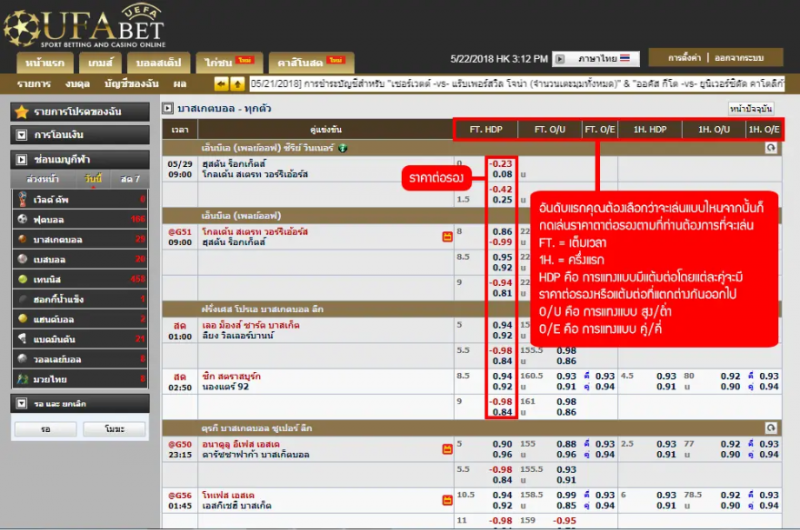
Task: Select วอลเลย์บอล in sports list
Action: coord(80,359)
